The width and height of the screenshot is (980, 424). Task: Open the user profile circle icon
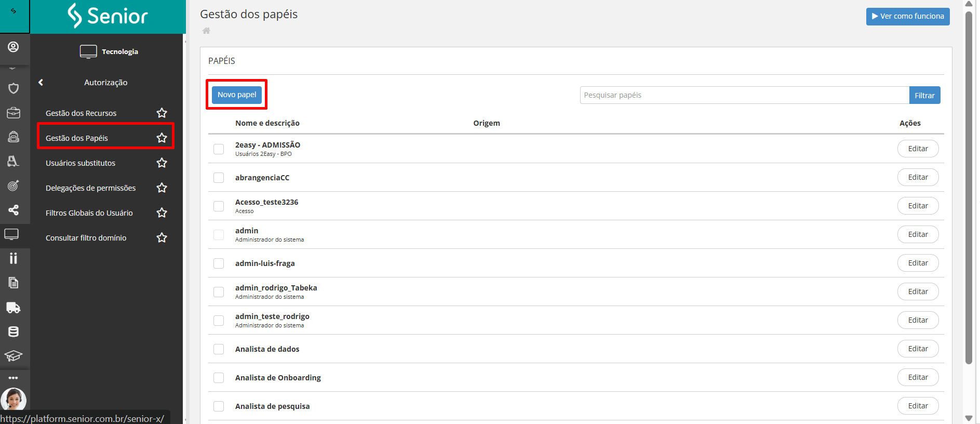14,47
